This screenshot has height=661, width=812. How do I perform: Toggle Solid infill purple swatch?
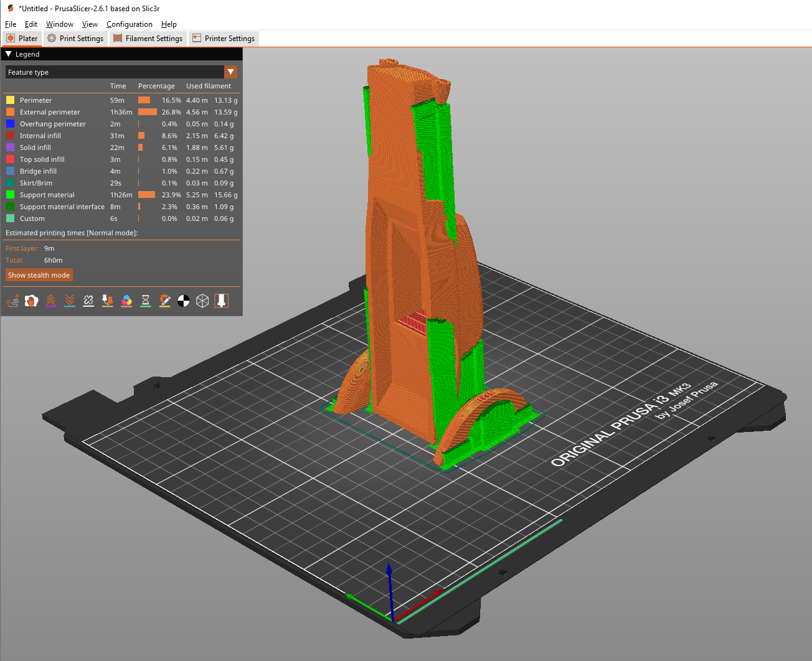[10, 148]
